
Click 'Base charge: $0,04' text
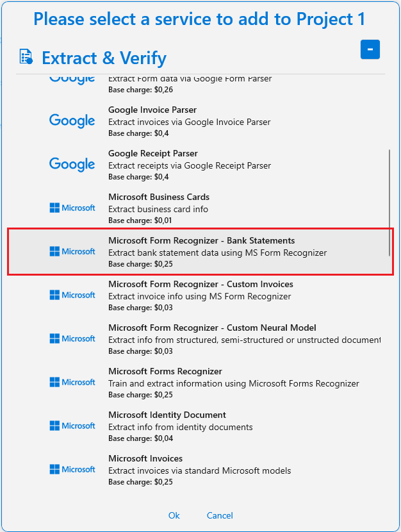[x=140, y=438]
